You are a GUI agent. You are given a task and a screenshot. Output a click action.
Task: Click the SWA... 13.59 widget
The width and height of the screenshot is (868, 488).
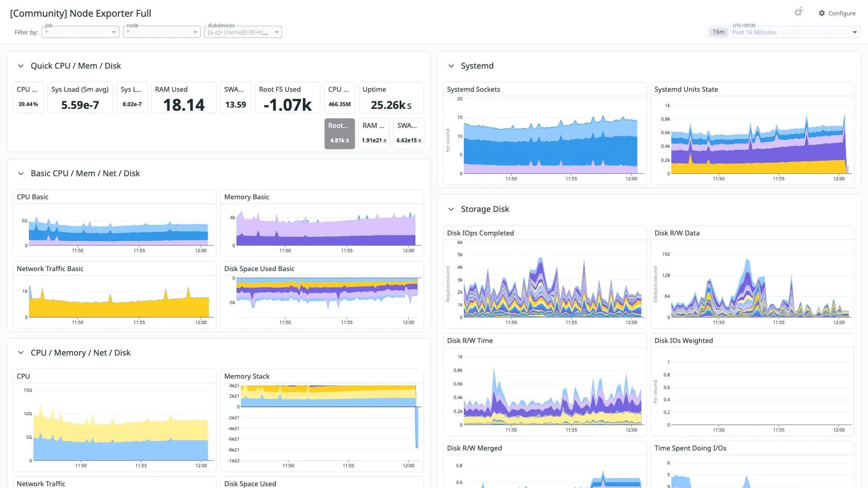[x=236, y=98]
